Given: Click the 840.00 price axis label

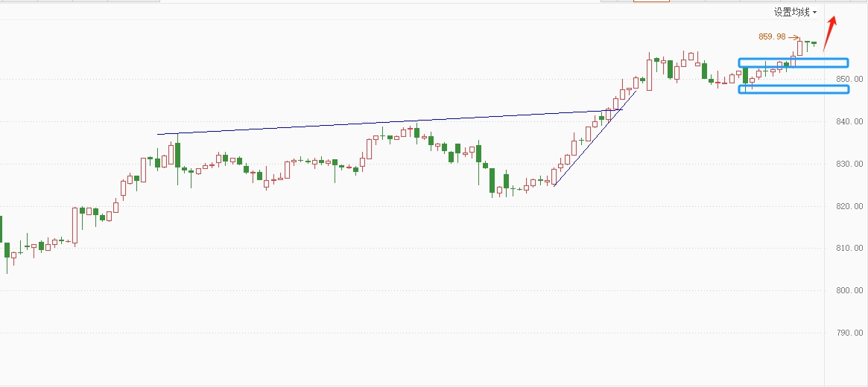Looking at the screenshot, I should [849, 121].
